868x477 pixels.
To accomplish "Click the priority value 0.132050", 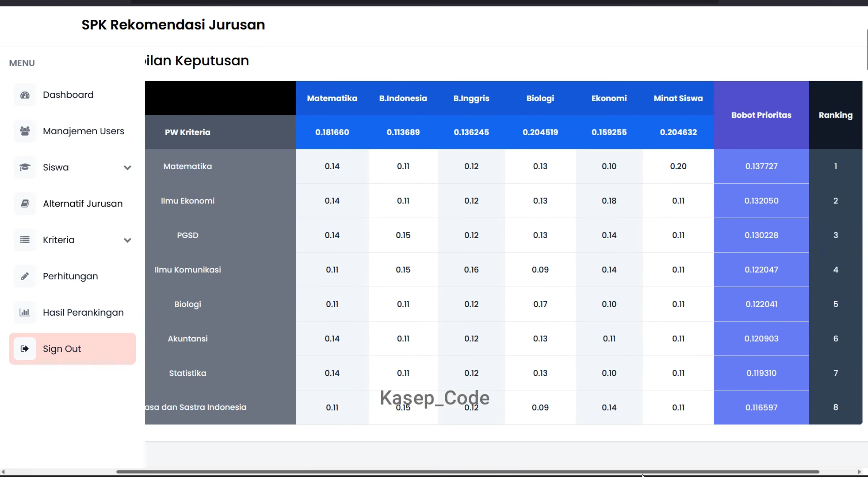I will pyautogui.click(x=761, y=201).
